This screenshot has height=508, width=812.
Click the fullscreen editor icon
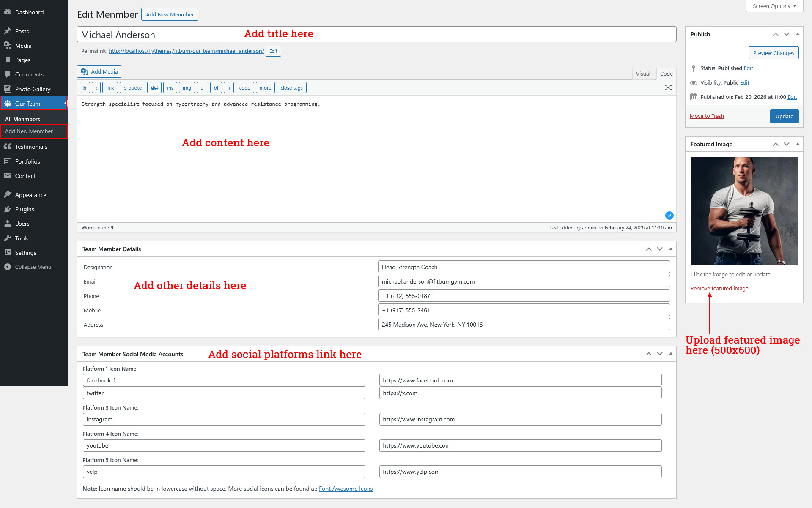tap(668, 87)
